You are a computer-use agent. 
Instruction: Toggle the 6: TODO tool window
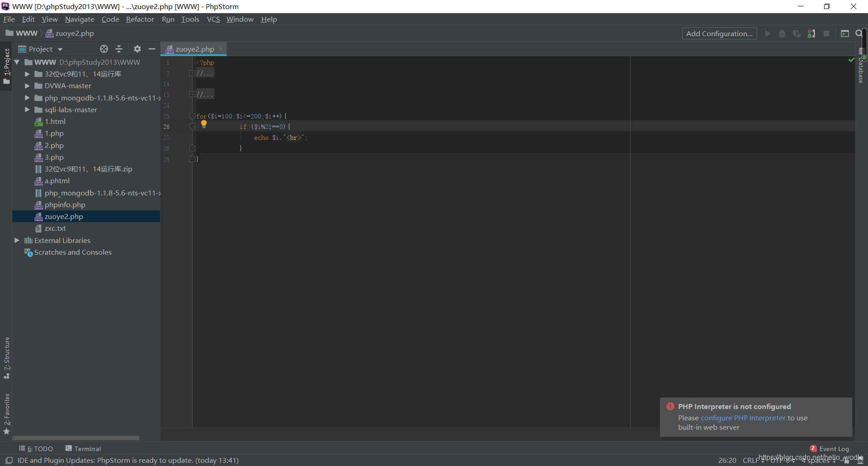point(36,449)
